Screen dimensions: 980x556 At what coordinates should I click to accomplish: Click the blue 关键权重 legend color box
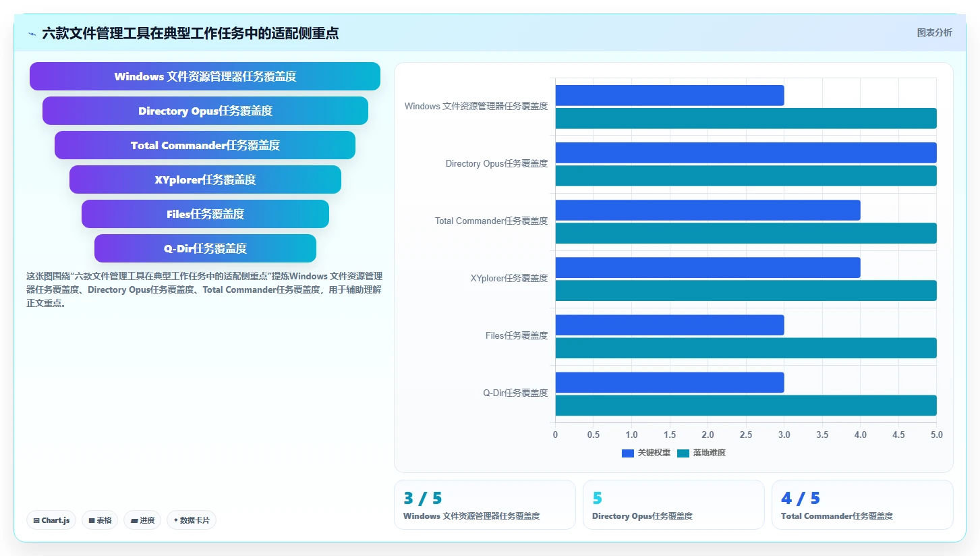pyautogui.click(x=628, y=453)
